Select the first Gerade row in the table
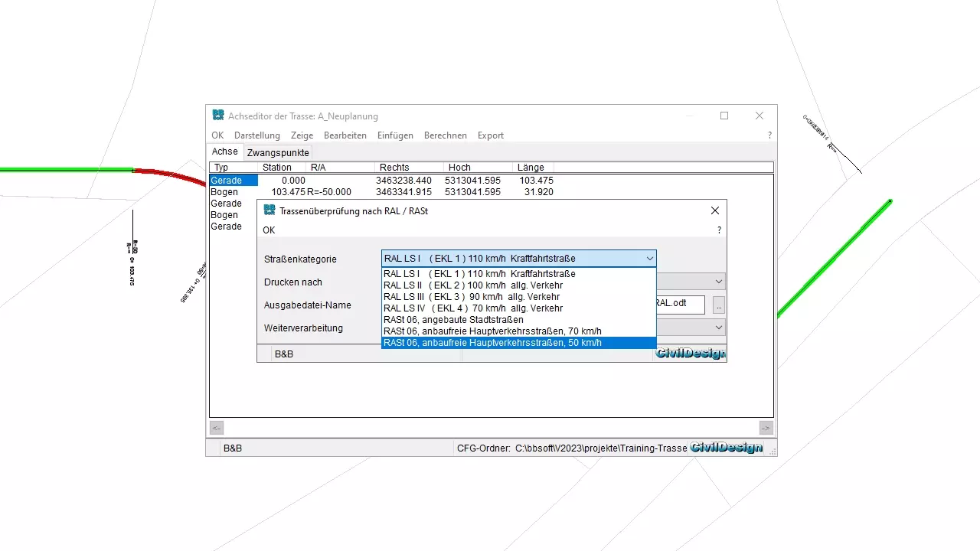 492,181
